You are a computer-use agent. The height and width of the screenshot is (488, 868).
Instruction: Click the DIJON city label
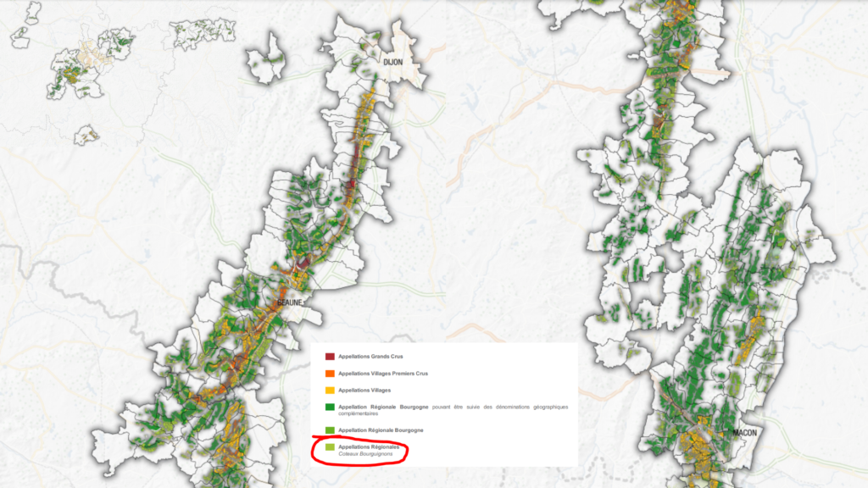[x=392, y=63]
